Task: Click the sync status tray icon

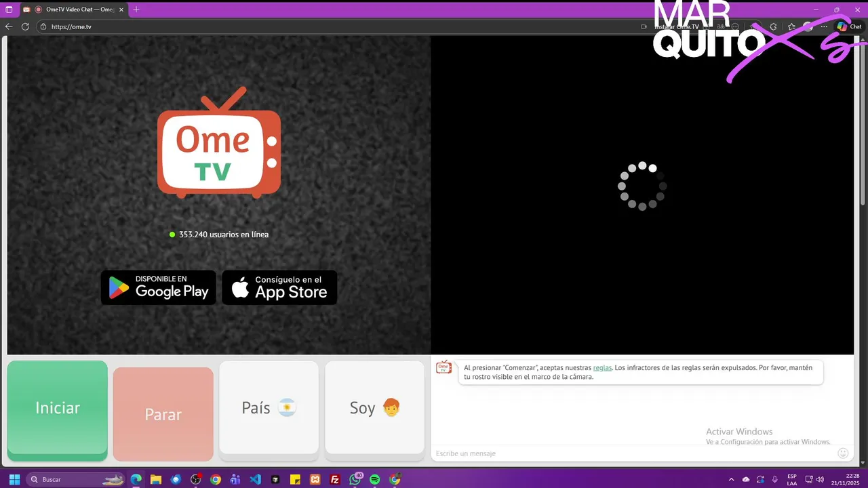Action: click(760, 479)
